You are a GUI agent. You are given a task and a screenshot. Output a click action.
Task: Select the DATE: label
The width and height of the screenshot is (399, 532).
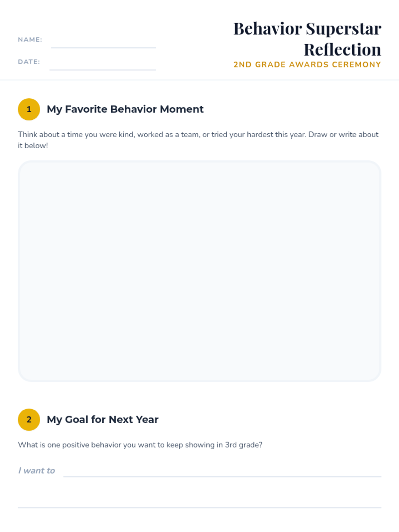coord(29,62)
